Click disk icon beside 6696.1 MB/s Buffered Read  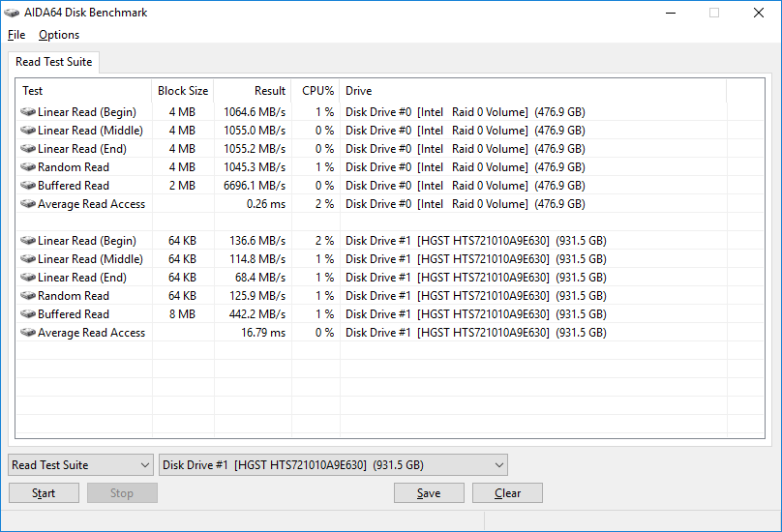click(28, 186)
